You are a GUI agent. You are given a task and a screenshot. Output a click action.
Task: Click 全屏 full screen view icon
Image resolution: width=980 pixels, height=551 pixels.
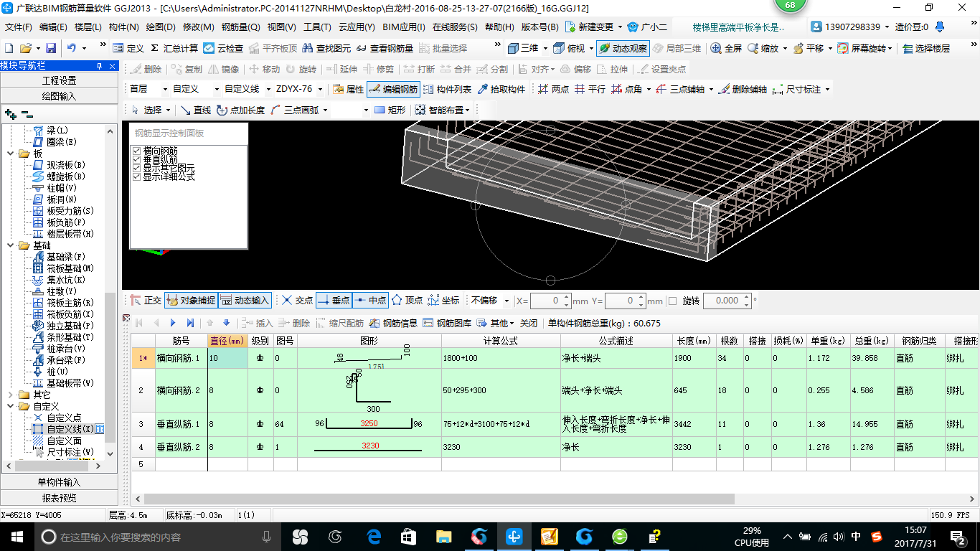(x=727, y=49)
